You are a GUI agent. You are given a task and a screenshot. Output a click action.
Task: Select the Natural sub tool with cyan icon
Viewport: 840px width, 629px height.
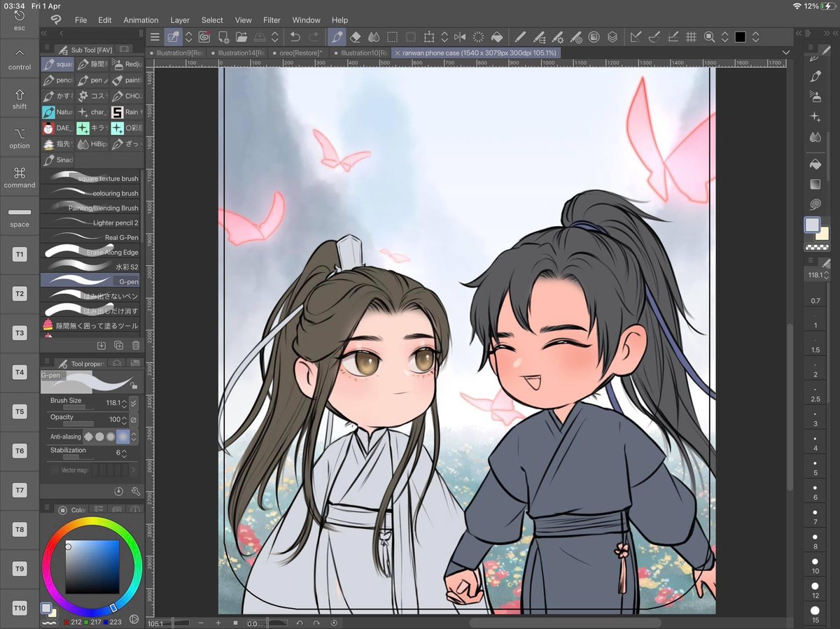(x=57, y=112)
